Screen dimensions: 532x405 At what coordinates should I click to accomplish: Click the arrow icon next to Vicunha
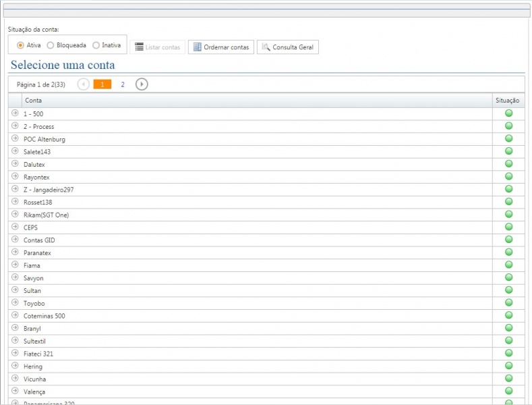click(15, 379)
